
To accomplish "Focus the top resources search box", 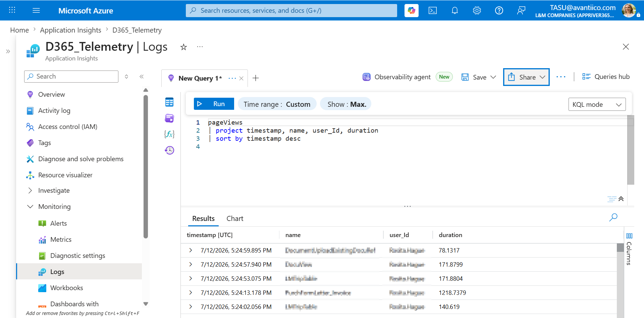I will (291, 10).
